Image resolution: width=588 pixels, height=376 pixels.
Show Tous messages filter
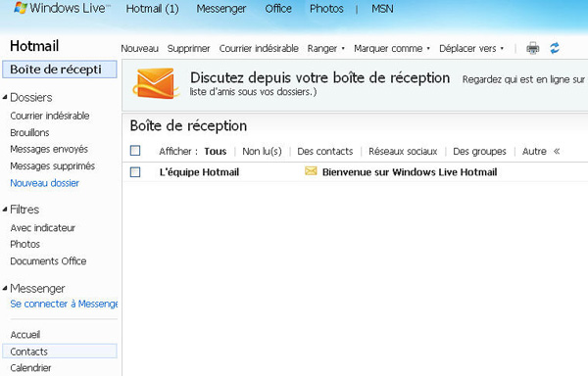click(x=216, y=152)
